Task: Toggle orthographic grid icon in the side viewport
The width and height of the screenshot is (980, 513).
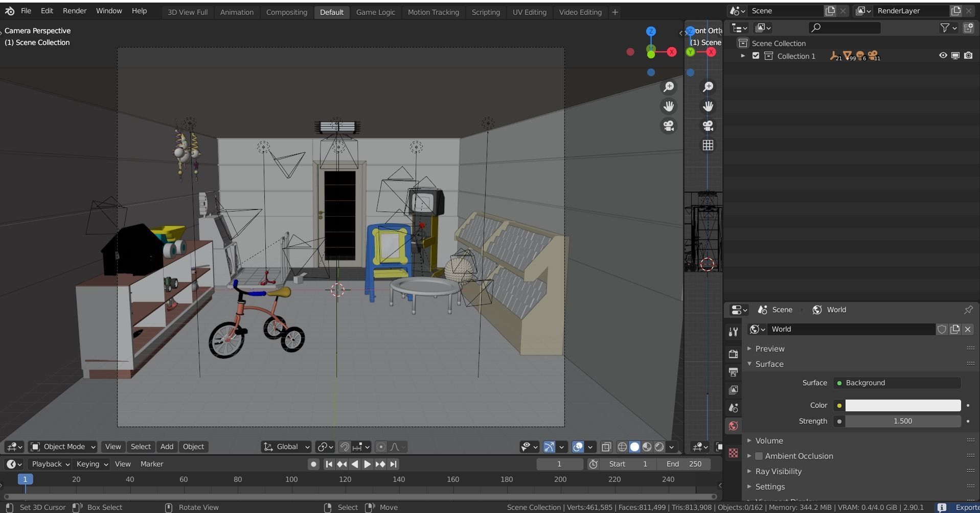Action: pos(708,145)
